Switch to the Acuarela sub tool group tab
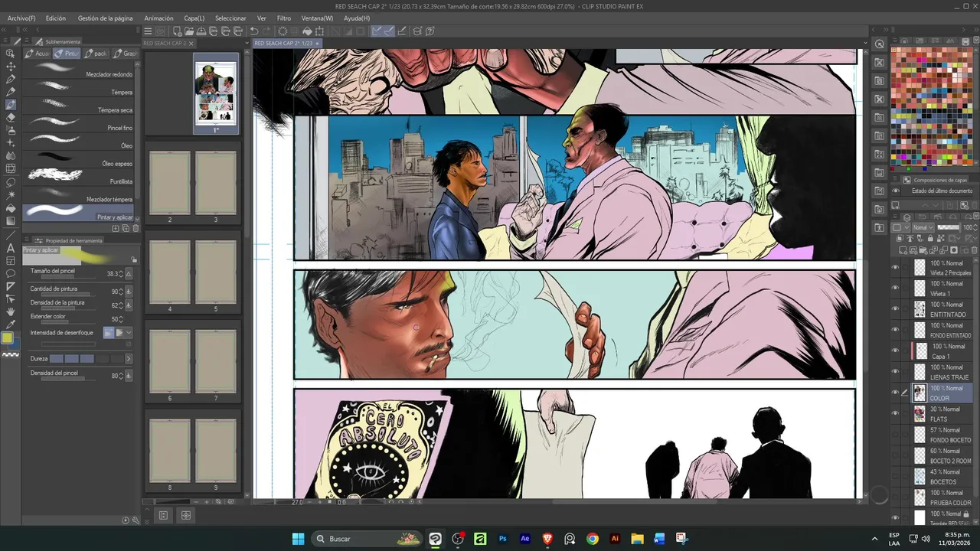 point(38,54)
